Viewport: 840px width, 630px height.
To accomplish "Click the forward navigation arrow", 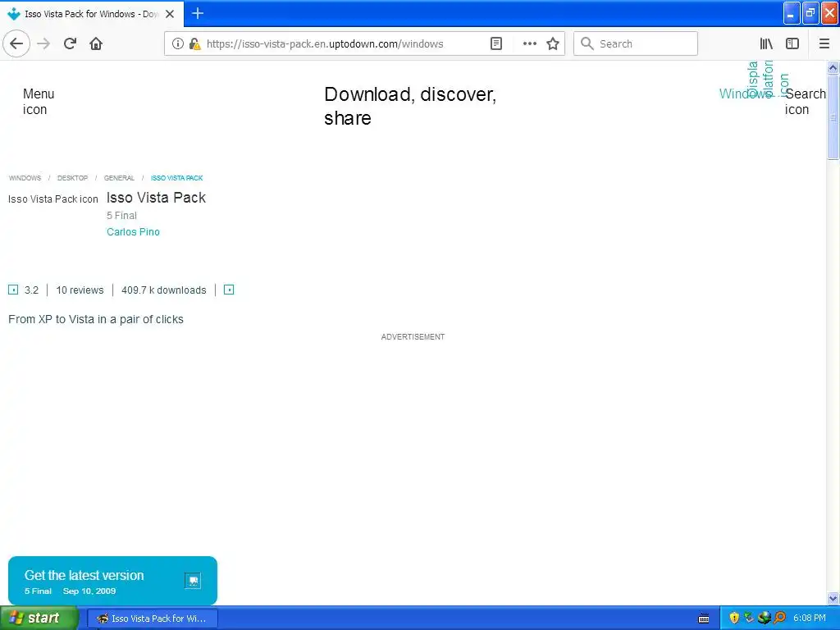I will pyautogui.click(x=43, y=43).
